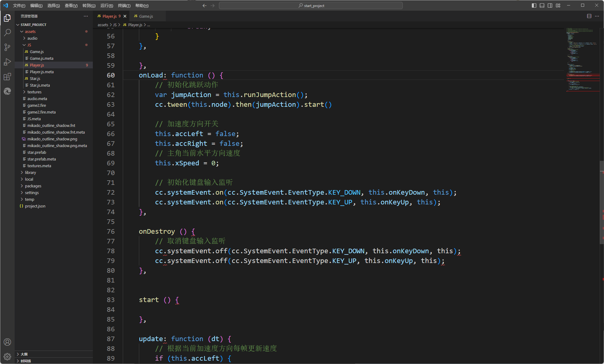
Task: Open the Accounts menu icon
Action: (x=7, y=342)
